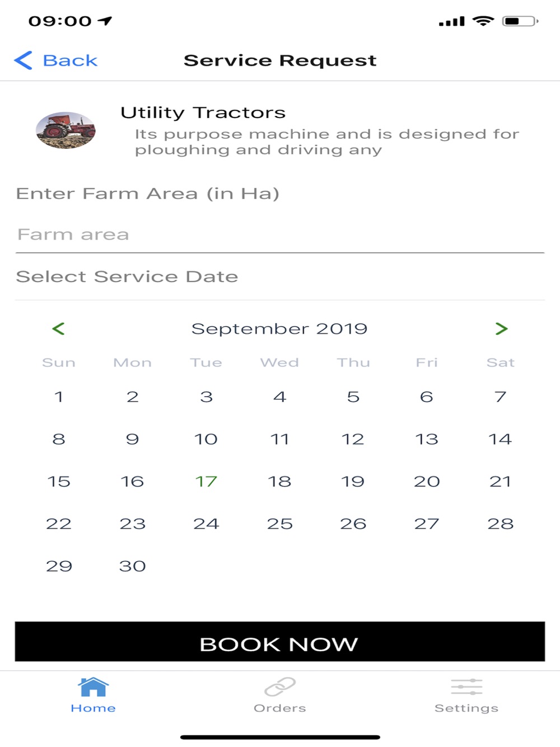Click the BOOK NOW button
The image size is (560, 747).
280,641
